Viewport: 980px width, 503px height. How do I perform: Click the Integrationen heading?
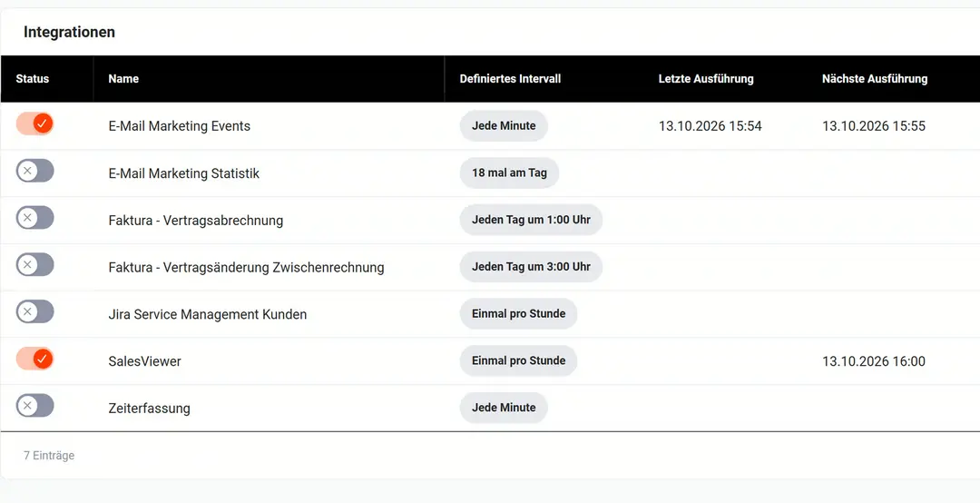pyautogui.click(x=69, y=32)
